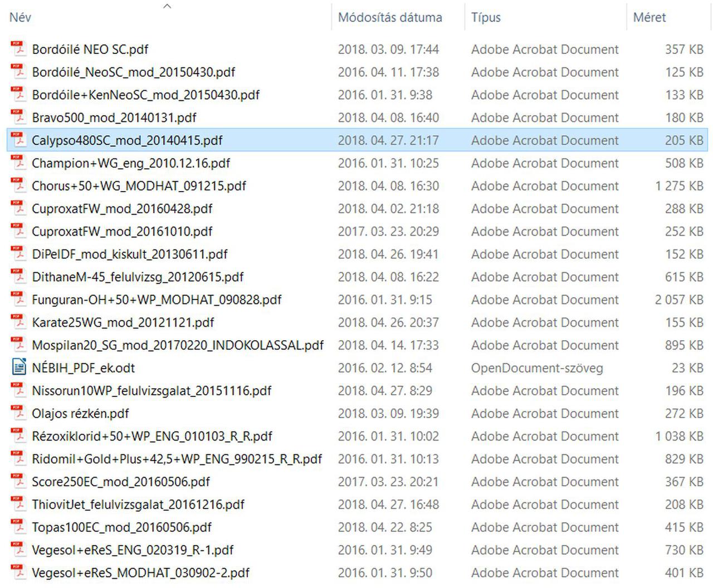
Task: Click the PDF icon of Mospilan20_SG_mod_20170220_INDOKOLASSAL.pdf
Action: (19, 345)
